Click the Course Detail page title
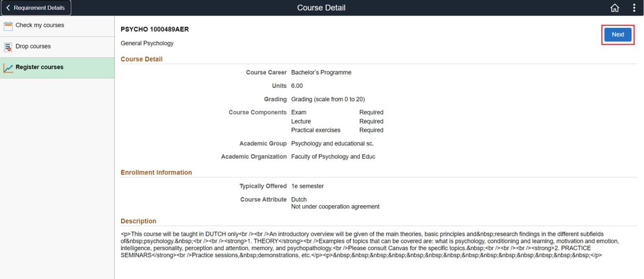Image resolution: width=644 pixels, height=279 pixels. click(x=321, y=7)
